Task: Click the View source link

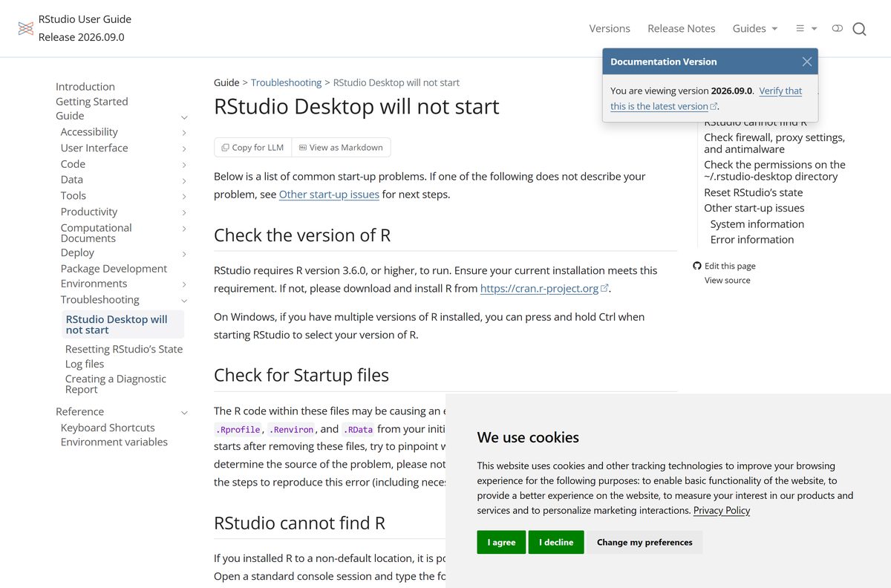Action: click(x=728, y=280)
